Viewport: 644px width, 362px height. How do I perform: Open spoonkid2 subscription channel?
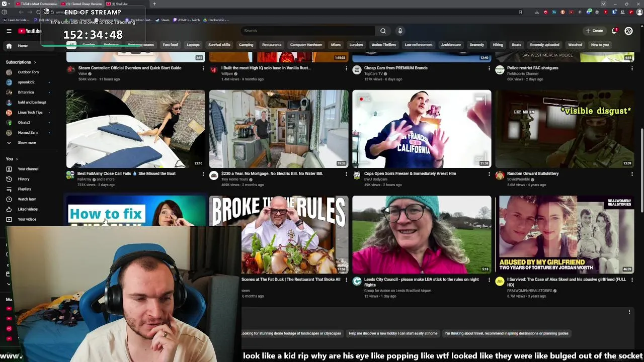pyautogui.click(x=26, y=82)
